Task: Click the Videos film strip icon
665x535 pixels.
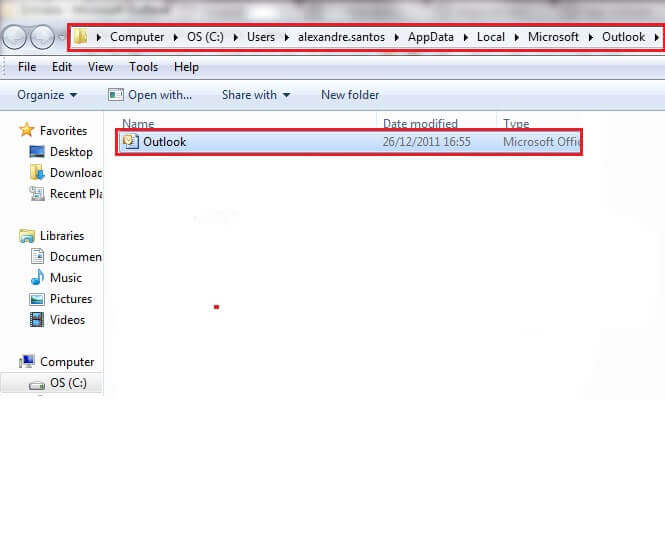Action: [37, 319]
